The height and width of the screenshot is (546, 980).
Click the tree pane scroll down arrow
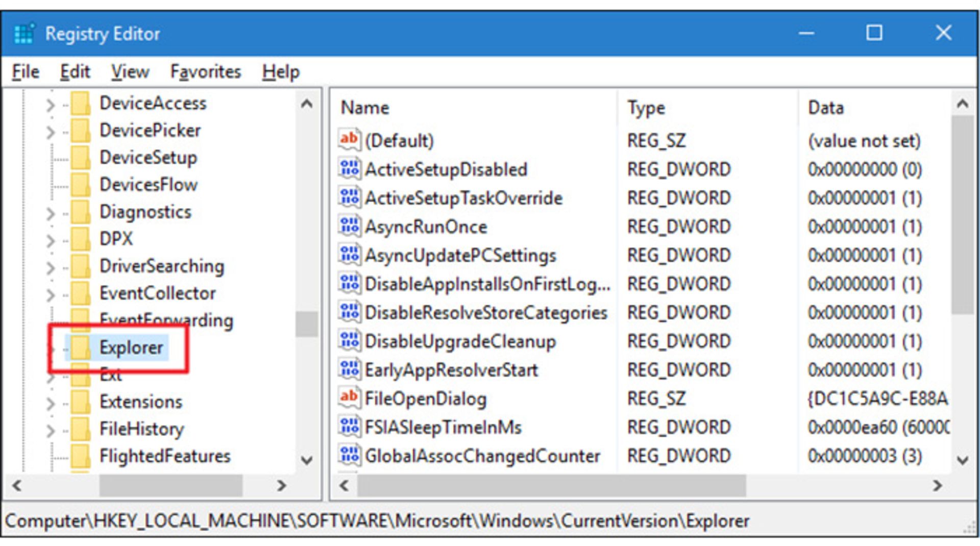(x=307, y=460)
